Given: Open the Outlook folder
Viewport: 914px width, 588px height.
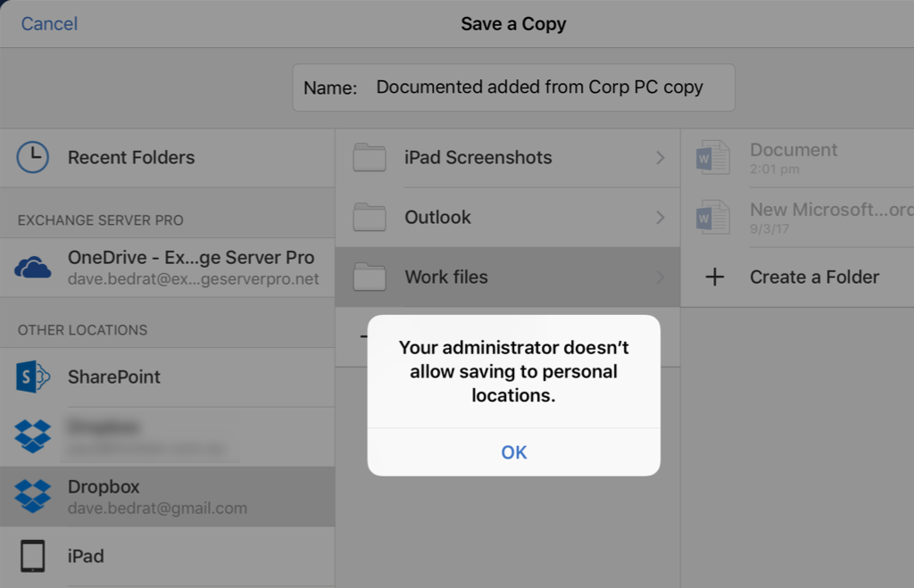Looking at the screenshot, I should [437, 218].
